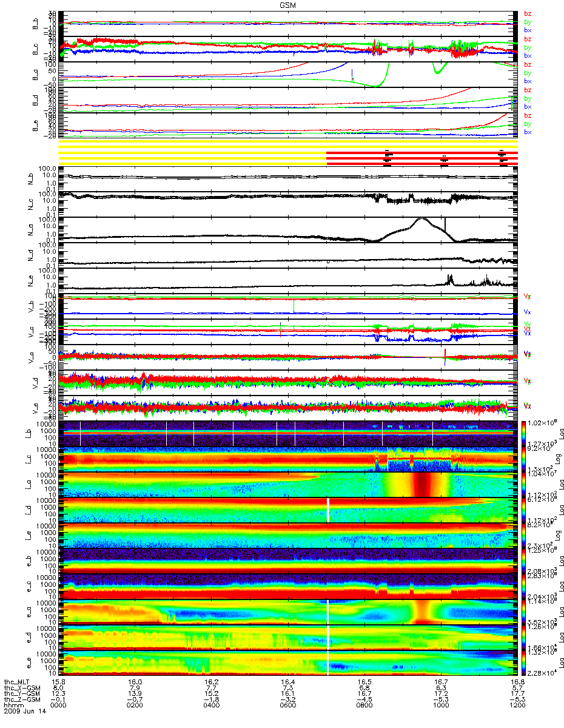Select the Z-GSM value -3.2
This screenshot has height=728, width=564.
[287, 700]
